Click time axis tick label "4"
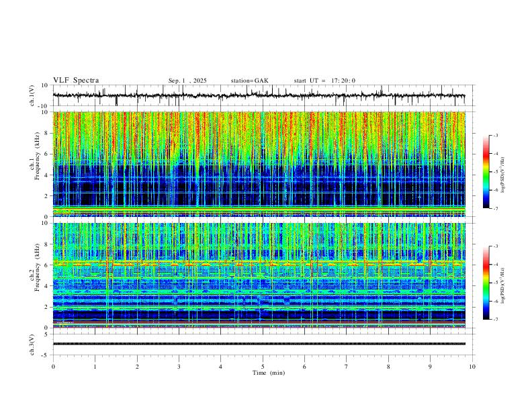 pyautogui.click(x=220, y=367)
